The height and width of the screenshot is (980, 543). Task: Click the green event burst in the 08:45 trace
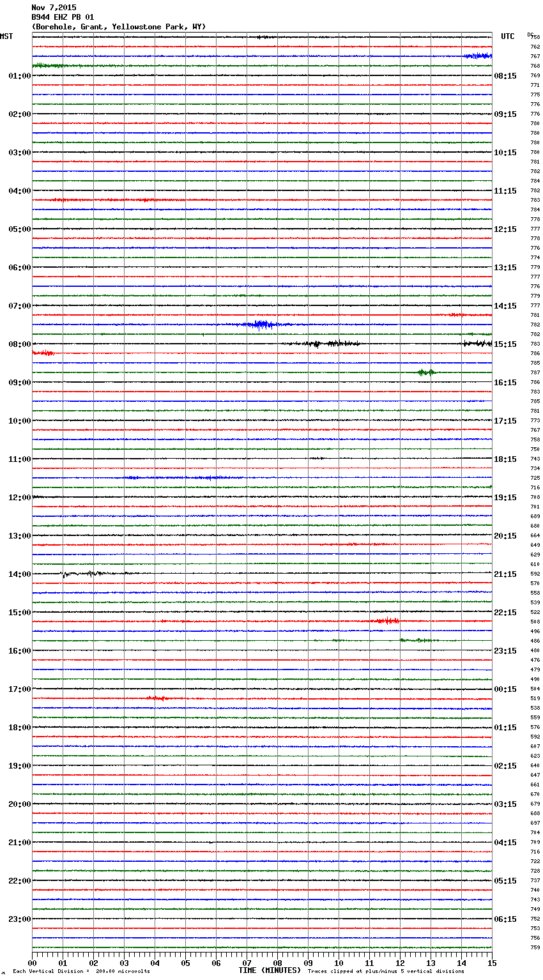pos(426,372)
